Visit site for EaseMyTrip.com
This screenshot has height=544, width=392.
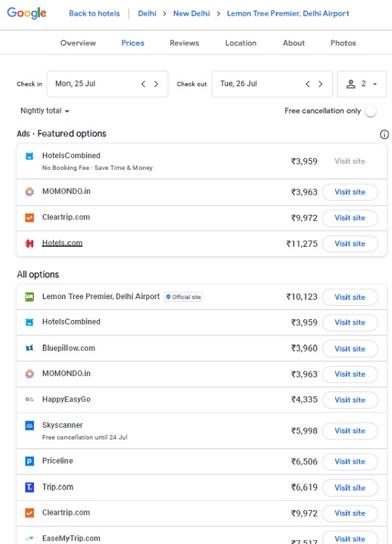coord(350,538)
